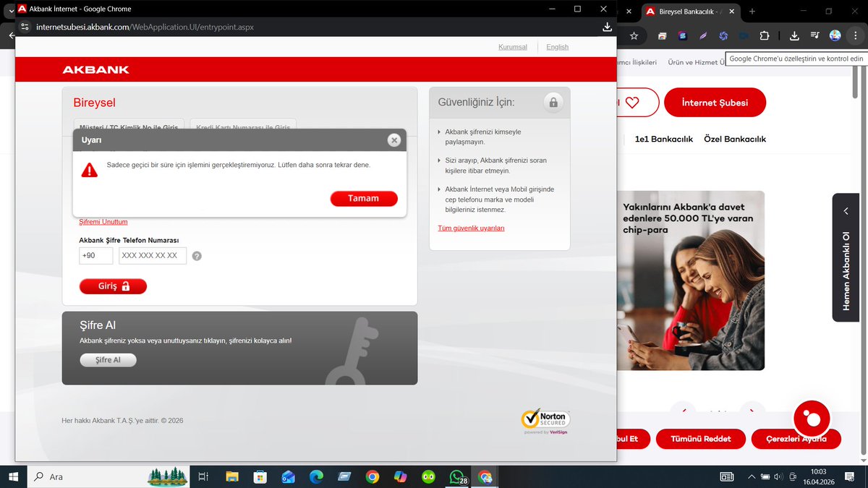Open the Kurumsal link

513,47
